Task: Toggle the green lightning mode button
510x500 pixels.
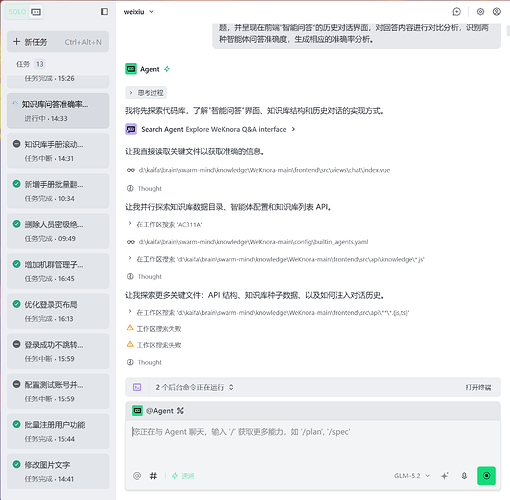Action: point(183,476)
